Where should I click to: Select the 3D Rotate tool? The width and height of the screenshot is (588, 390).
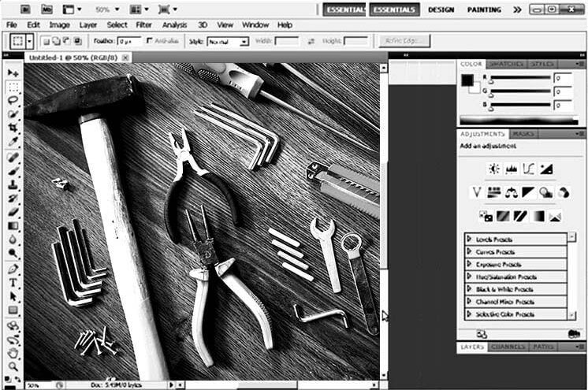[13, 325]
